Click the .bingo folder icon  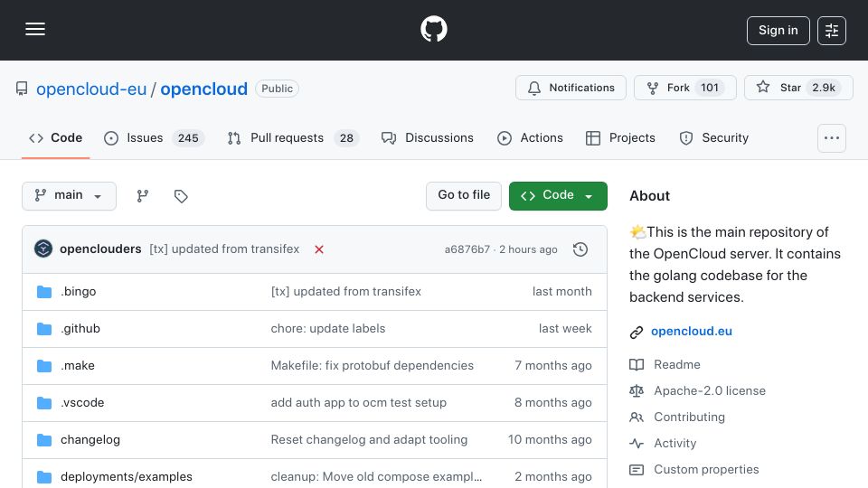point(44,292)
